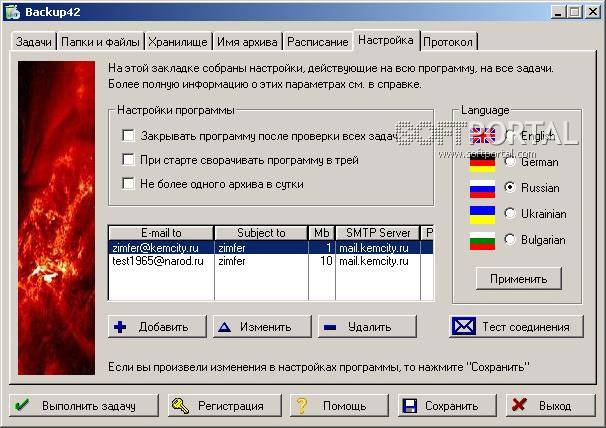Viewport: 606px width, 428px height.
Task: Select Russian language radio button
Action: (510, 188)
